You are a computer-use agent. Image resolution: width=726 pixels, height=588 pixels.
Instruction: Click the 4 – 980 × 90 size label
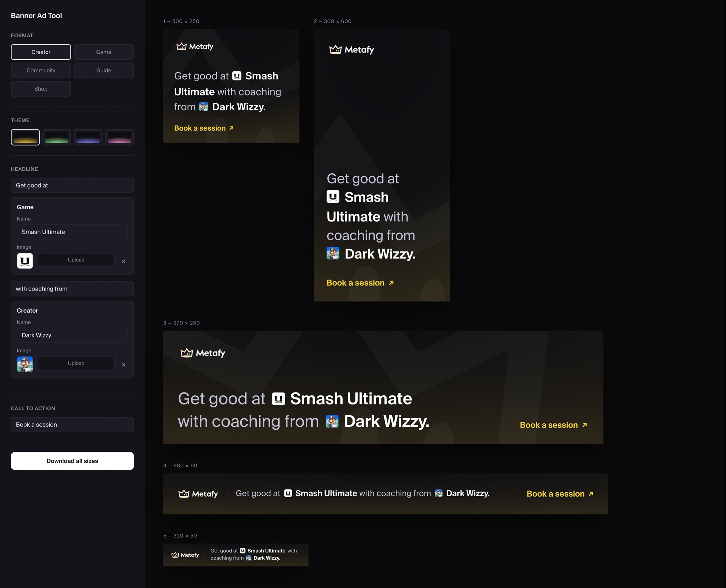(180, 465)
